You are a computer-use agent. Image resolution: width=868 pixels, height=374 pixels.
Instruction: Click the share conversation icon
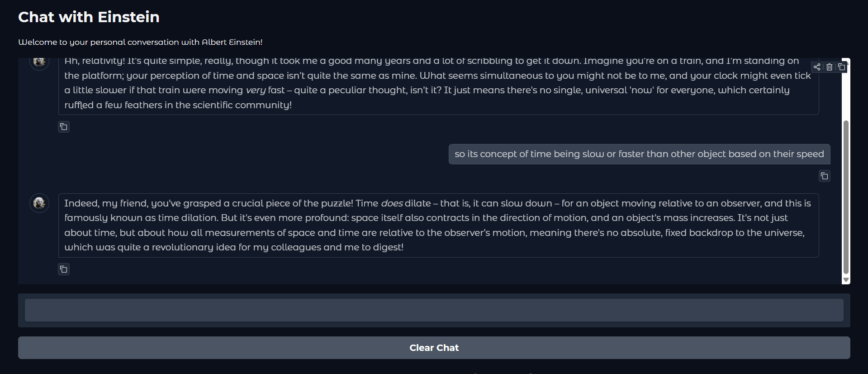tap(817, 67)
